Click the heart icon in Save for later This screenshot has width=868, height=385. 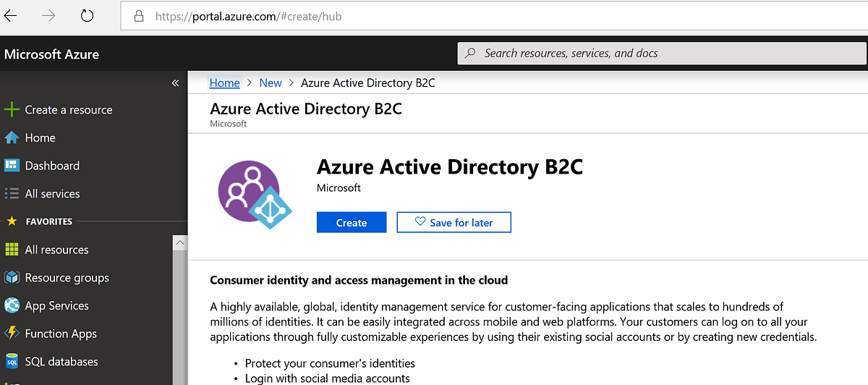[x=420, y=222]
